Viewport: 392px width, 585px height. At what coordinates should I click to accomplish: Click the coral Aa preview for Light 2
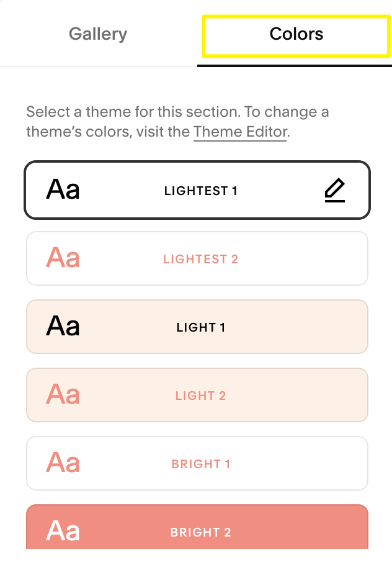[63, 395]
